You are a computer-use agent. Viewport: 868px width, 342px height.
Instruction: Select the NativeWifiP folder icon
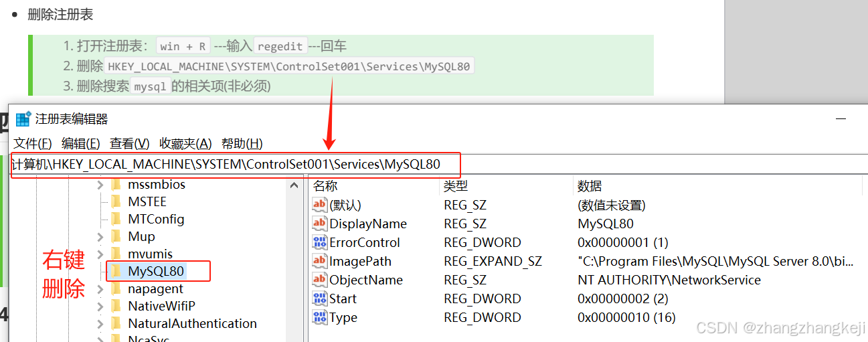(x=116, y=306)
